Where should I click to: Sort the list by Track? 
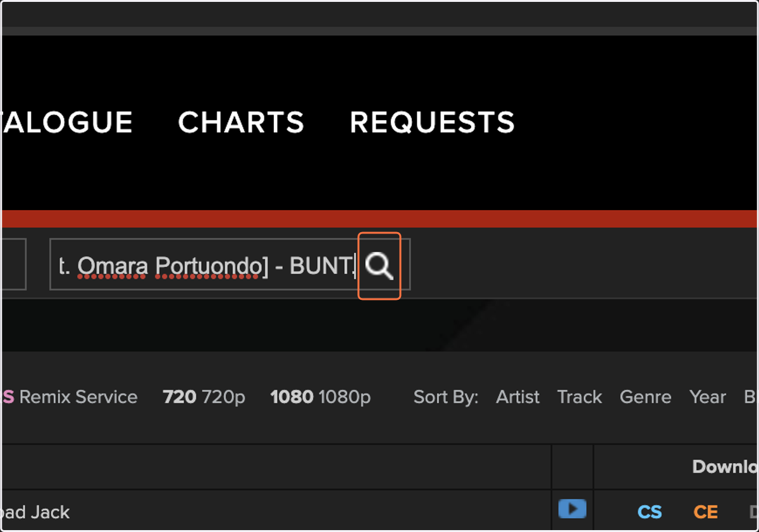579,397
